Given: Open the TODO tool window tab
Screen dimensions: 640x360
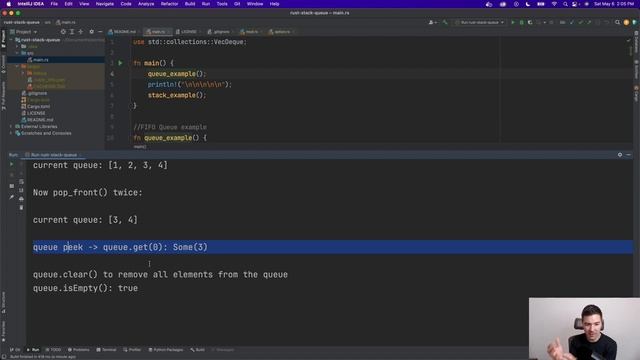Looking at the screenshot, I should pyautogui.click(x=53, y=350).
